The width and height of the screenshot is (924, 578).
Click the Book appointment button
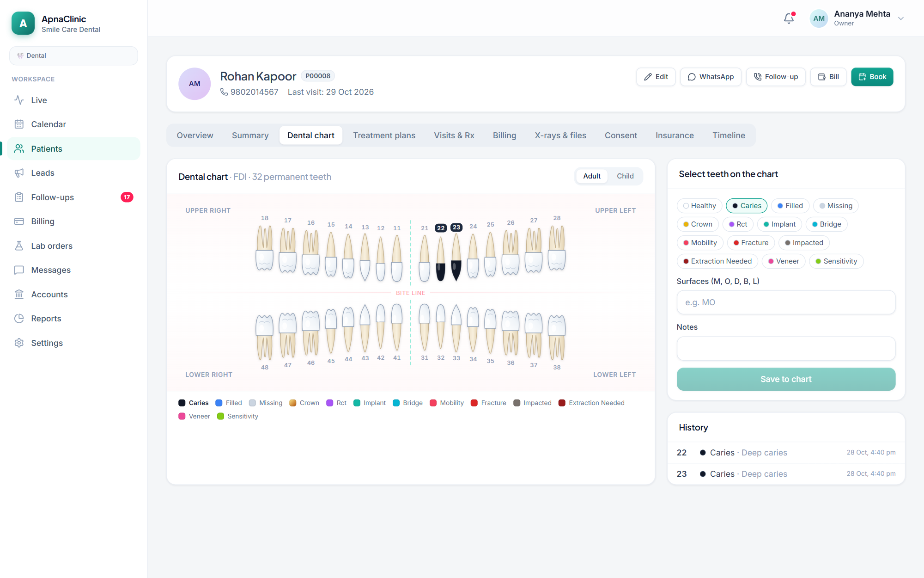(x=872, y=77)
